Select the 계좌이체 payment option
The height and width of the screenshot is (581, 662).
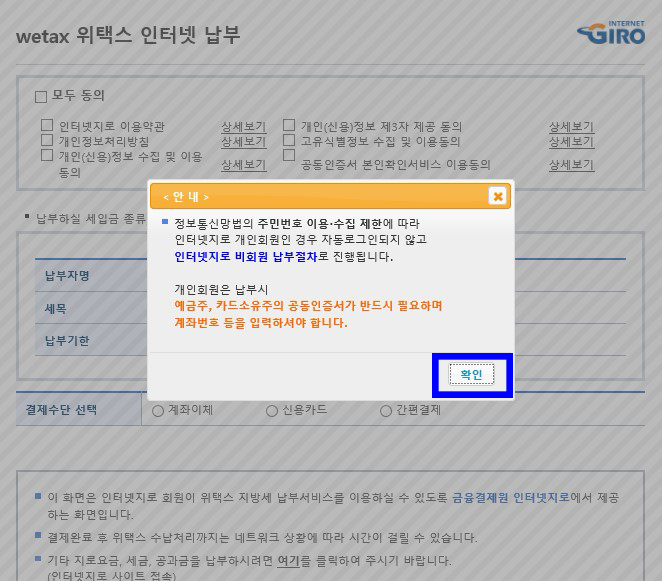coord(158,411)
